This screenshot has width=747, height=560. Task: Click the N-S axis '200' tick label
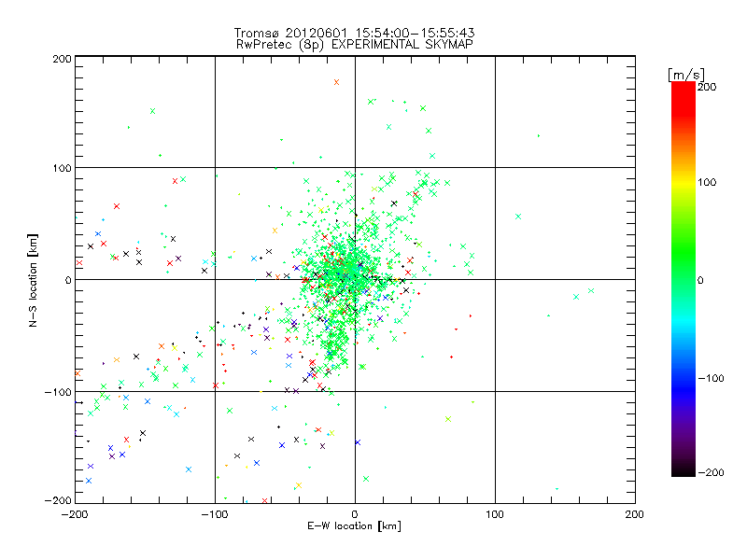point(62,59)
